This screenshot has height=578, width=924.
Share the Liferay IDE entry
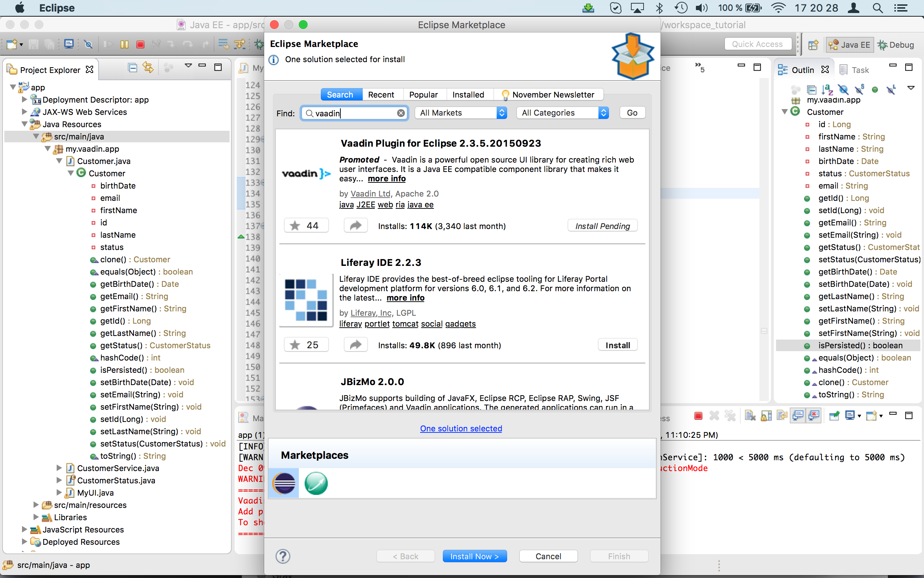pyautogui.click(x=356, y=345)
